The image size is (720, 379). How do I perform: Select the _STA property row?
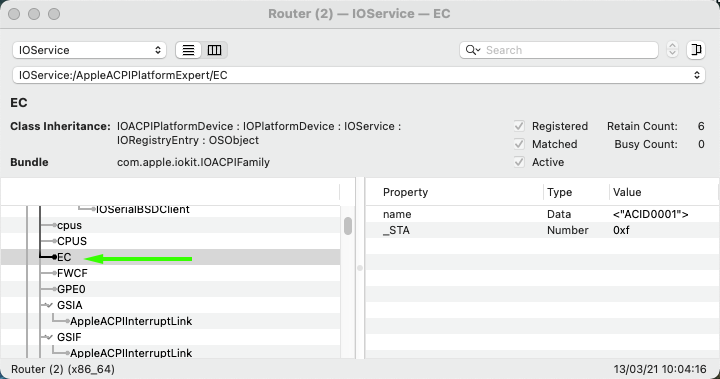click(x=542, y=230)
